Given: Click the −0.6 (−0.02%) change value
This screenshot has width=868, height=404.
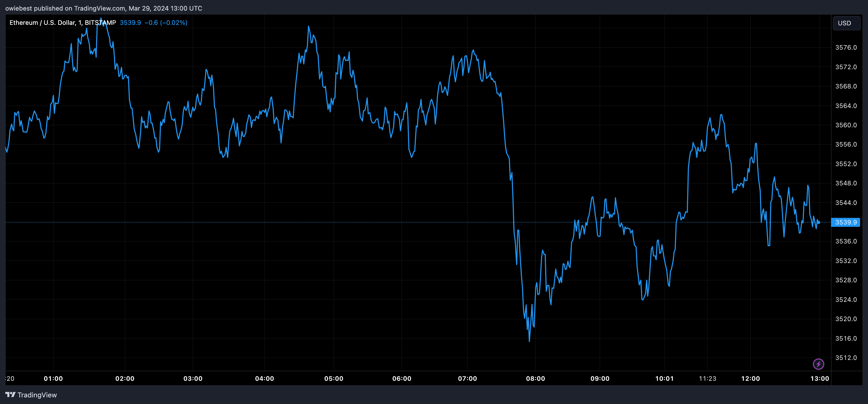Looking at the screenshot, I should click(166, 22).
